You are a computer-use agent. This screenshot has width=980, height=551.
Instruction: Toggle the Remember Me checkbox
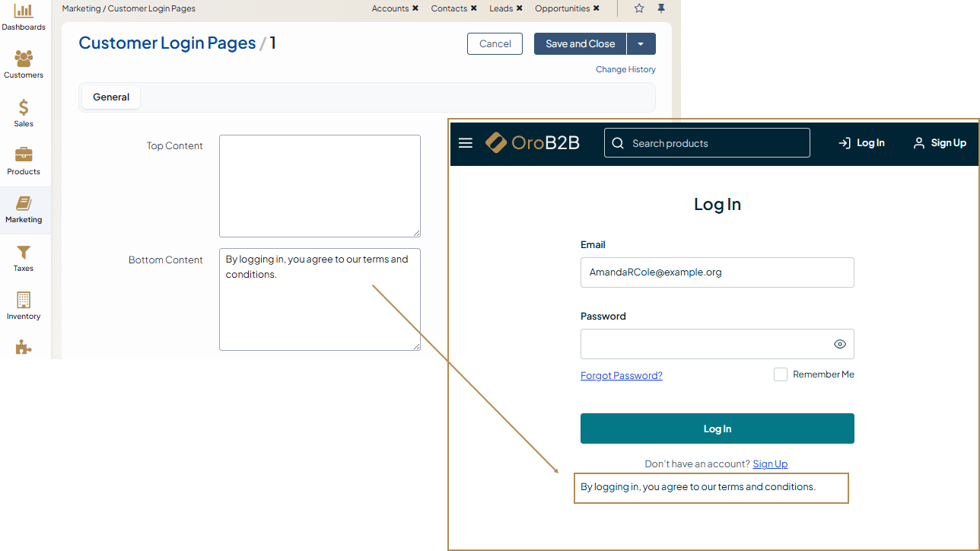(780, 374)
